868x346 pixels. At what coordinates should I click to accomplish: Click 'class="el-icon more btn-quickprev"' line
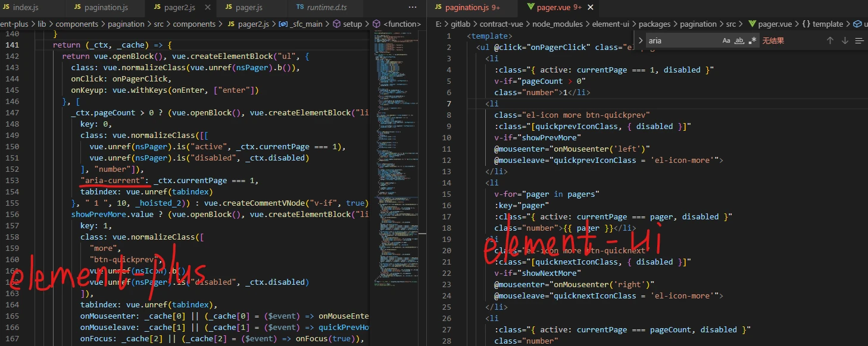pyautogui.click(x=572, y=115)
